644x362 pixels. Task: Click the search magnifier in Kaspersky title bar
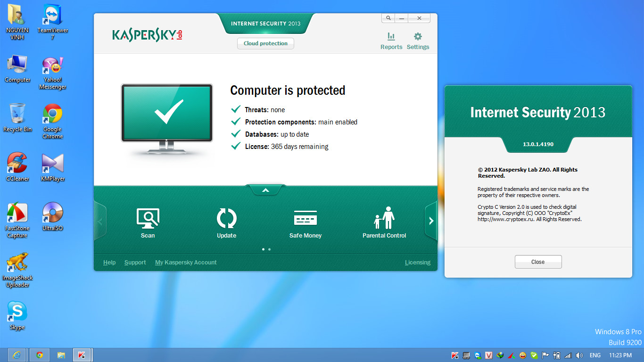(x=388, y=18)
